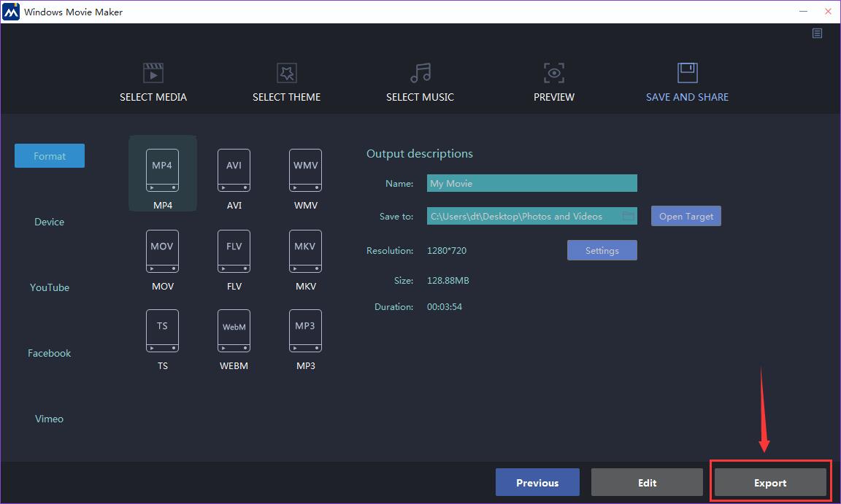Click the Save to path field
Screen dimensions: 841x504
pos(532,216)
